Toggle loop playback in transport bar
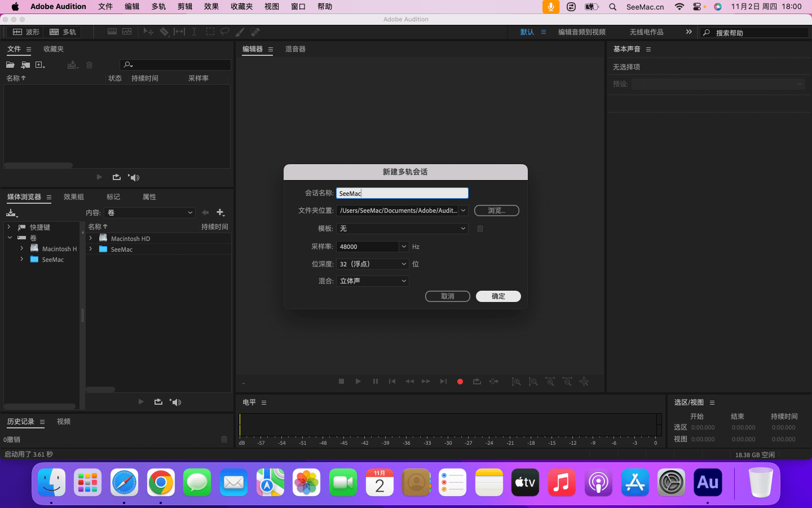 click(477, 382)
